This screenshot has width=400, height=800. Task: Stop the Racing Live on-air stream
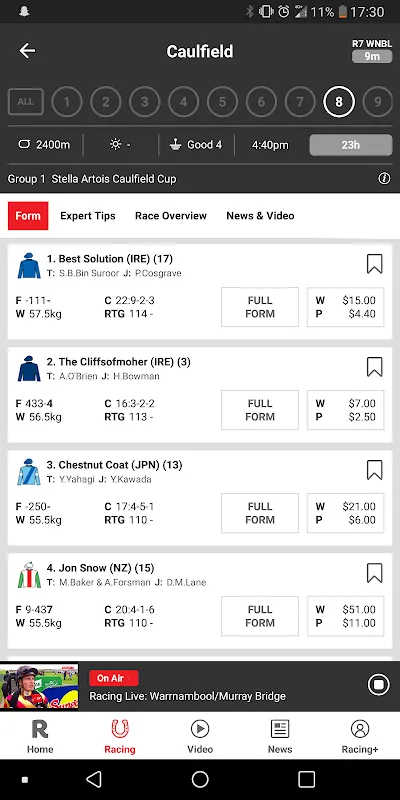[379, 685]
